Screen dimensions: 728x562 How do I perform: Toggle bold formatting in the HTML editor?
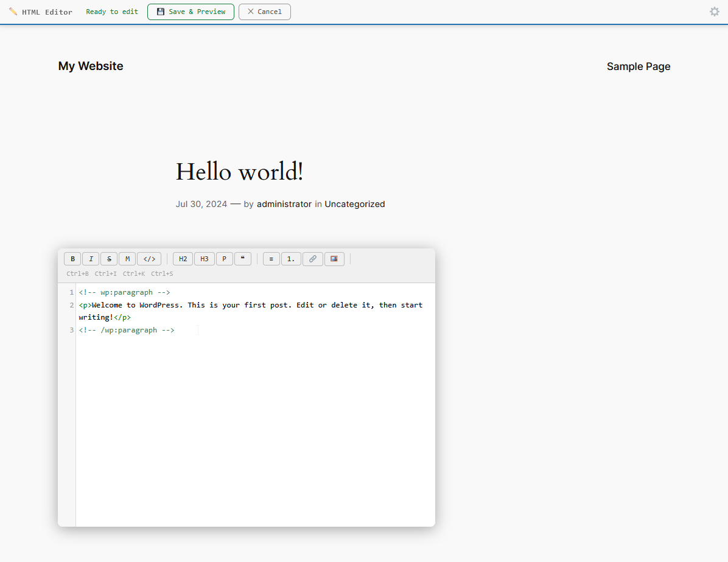pos(72,259)
